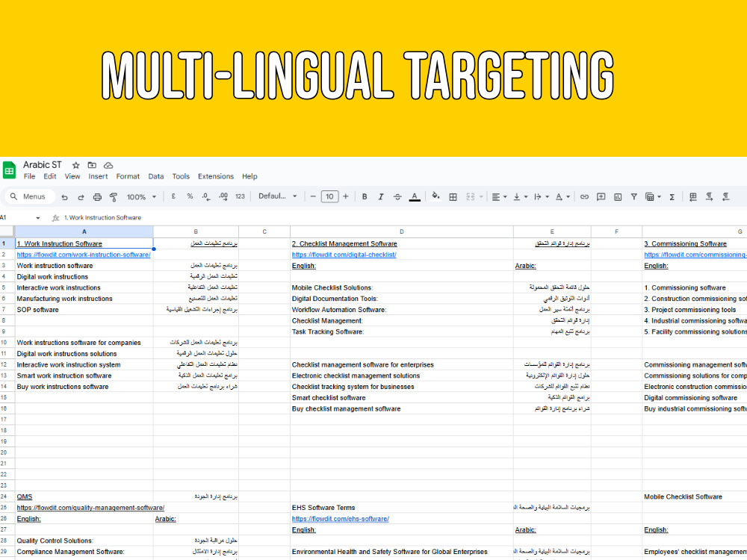
Task: Open the Format menu
Action: [128, 176]
